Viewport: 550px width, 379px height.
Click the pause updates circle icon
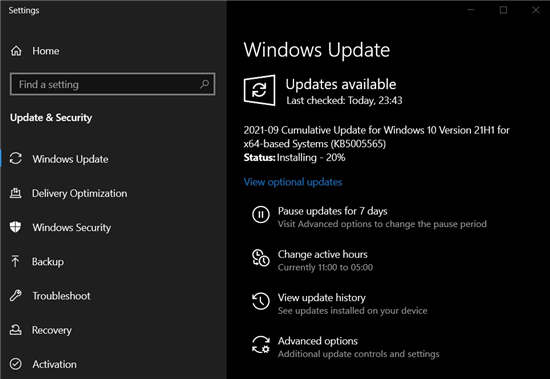point(261,214)
